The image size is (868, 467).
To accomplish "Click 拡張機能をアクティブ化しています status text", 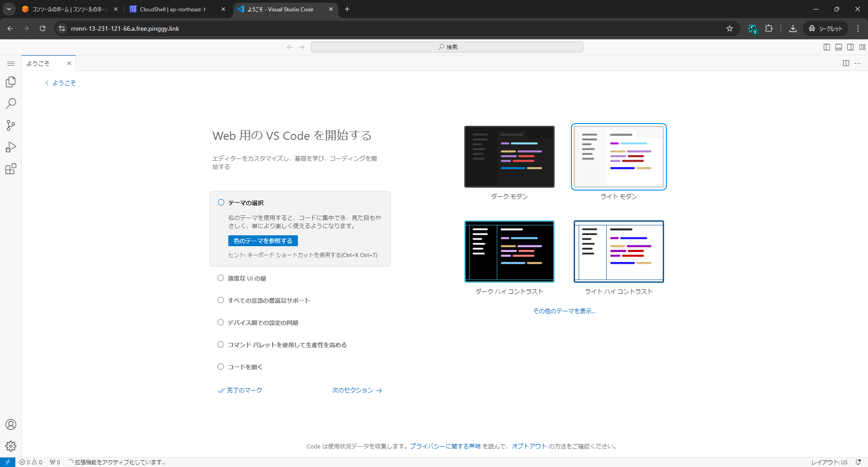I will (x=117, y=462).
